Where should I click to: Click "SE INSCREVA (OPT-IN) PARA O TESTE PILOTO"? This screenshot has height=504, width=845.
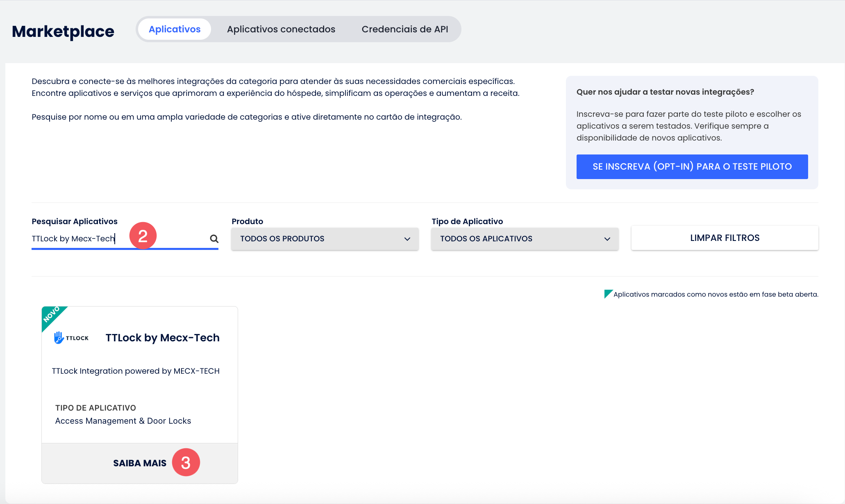691,166
